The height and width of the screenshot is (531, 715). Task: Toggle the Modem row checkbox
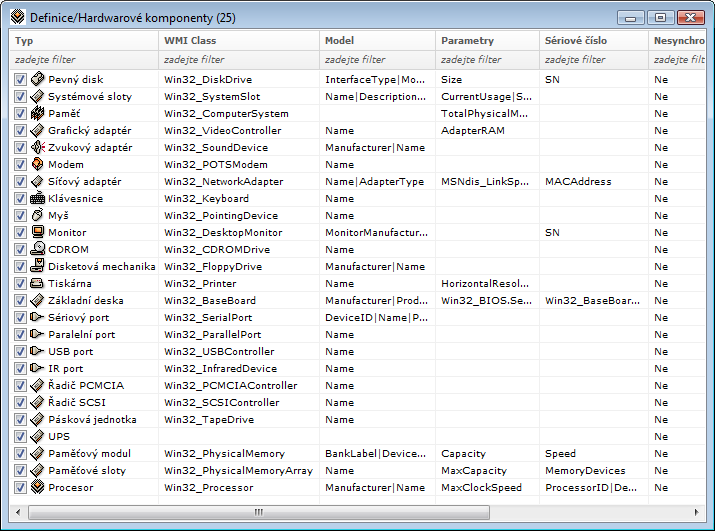click(x=20, y=165)
